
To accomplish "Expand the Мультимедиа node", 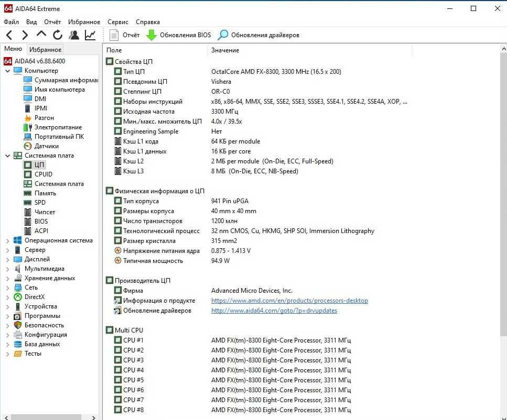I will 8,269.
